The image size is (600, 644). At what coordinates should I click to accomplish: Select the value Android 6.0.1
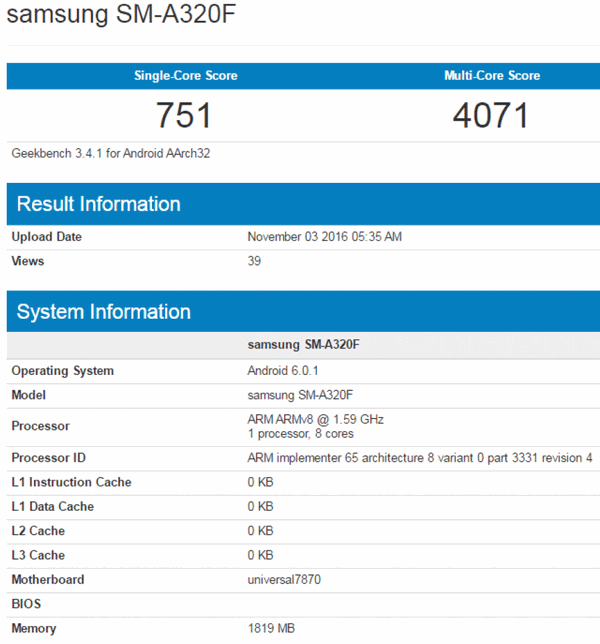coord(283,371)
